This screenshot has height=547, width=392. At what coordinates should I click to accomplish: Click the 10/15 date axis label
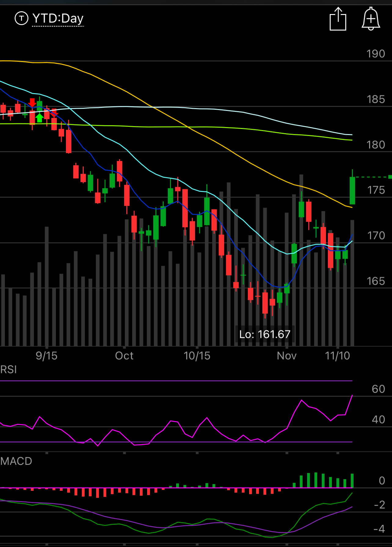click(197, 356)
